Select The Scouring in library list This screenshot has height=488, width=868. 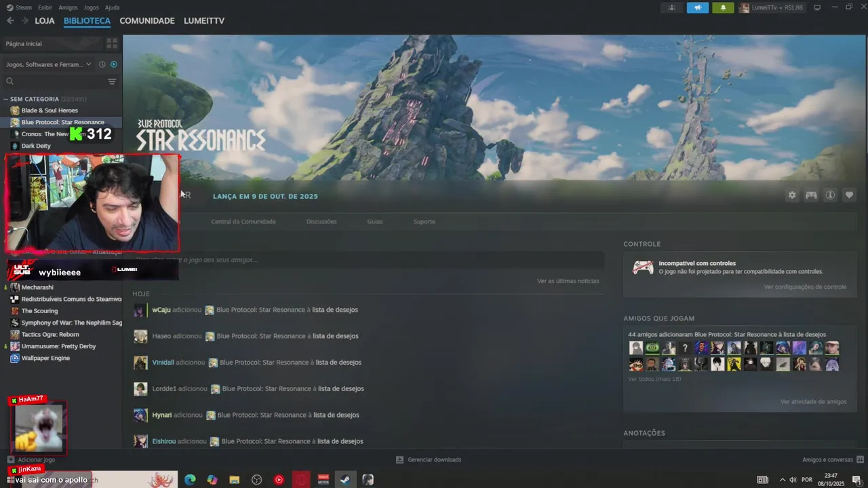39,311
